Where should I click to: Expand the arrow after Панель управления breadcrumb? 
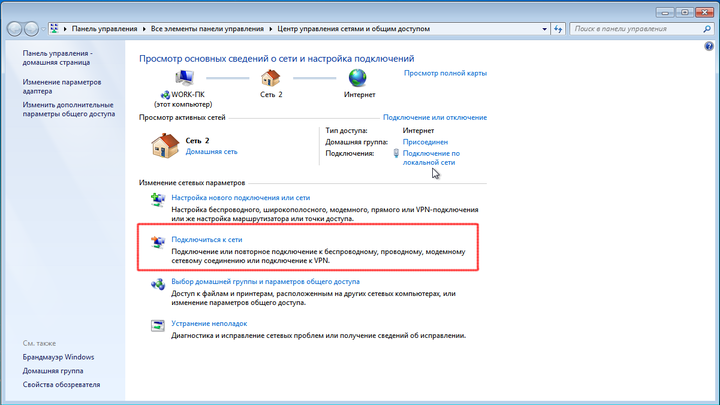(144, 29)
